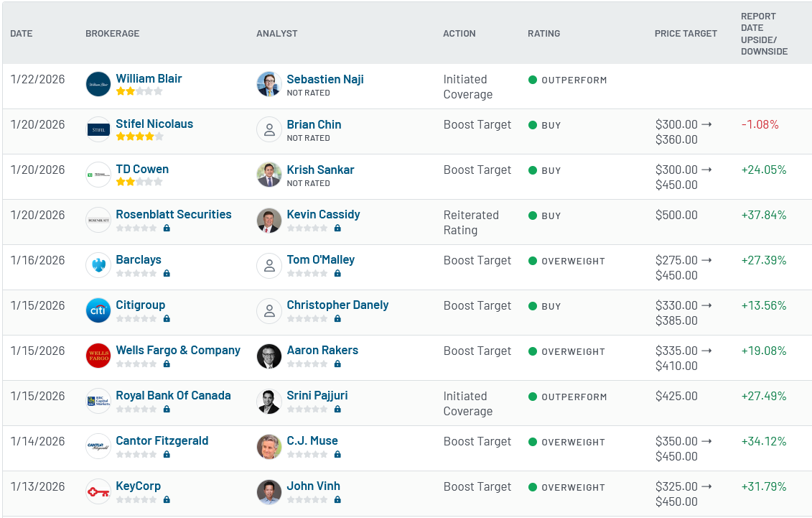812x518 pixels.
Task: Open analyst C.J. Muse's profile link
Action: pyautogui.click(x=312, y=441)
